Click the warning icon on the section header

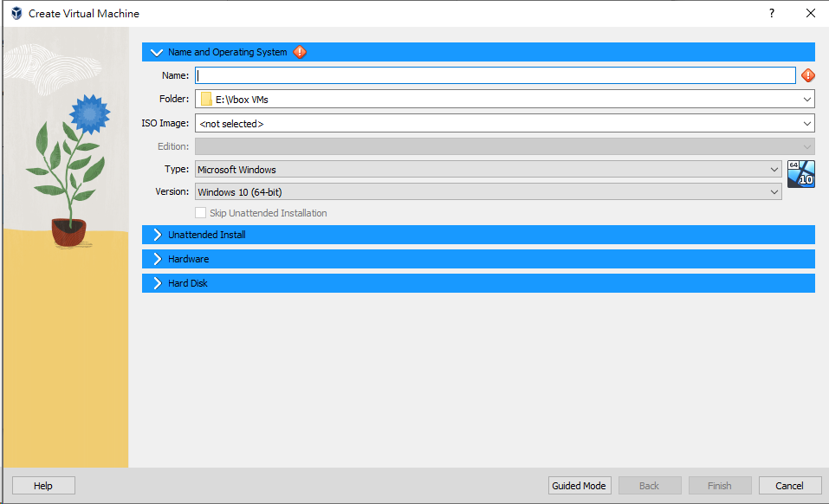point(299,52)
